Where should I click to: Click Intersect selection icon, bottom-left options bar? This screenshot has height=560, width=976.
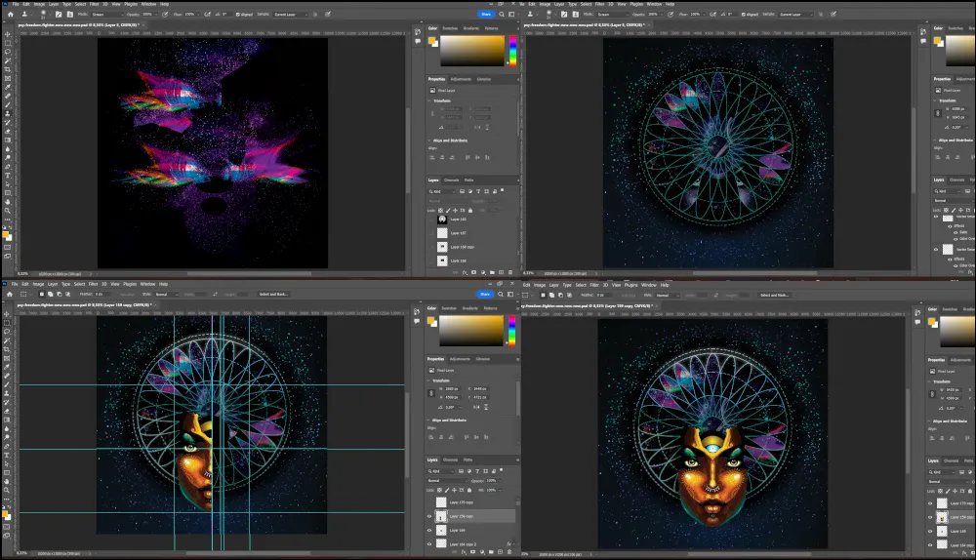point(68,294)
